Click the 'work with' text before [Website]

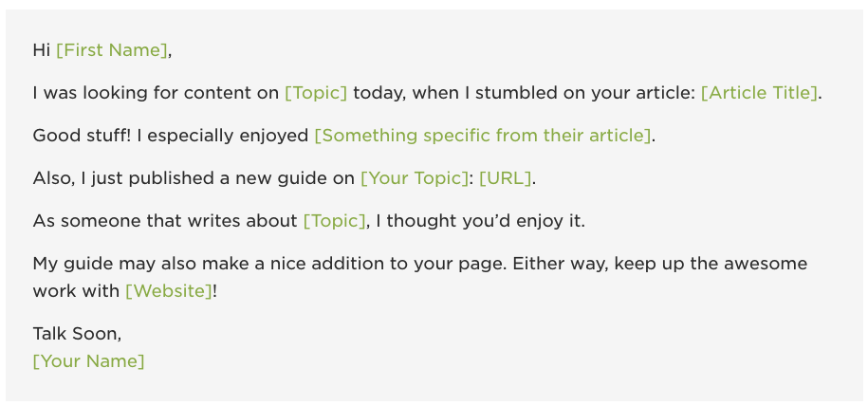(76, 291)
